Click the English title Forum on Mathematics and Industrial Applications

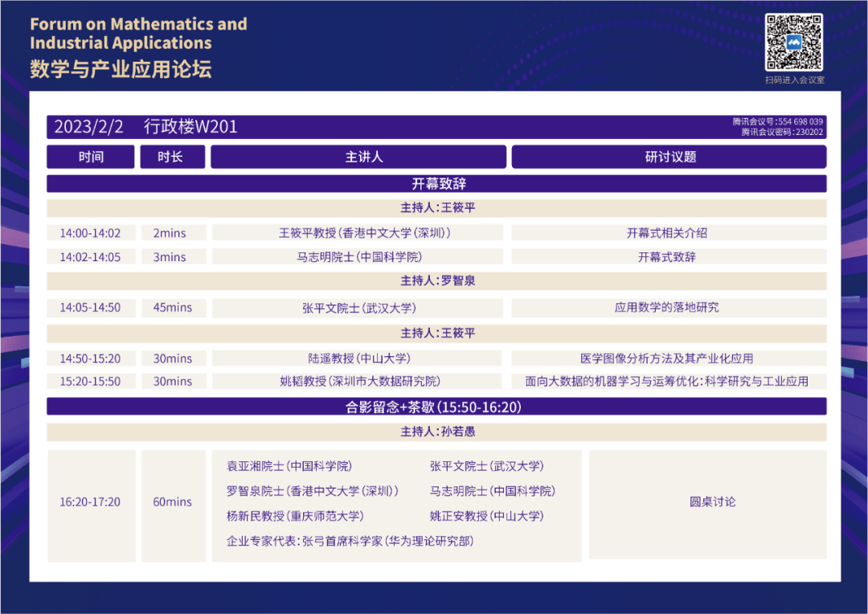pos(138,33)
